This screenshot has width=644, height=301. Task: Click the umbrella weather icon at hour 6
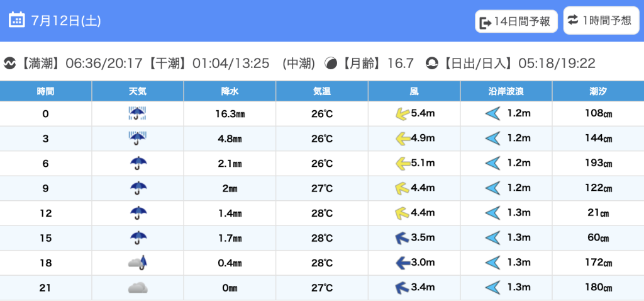(x=137, y=164)
